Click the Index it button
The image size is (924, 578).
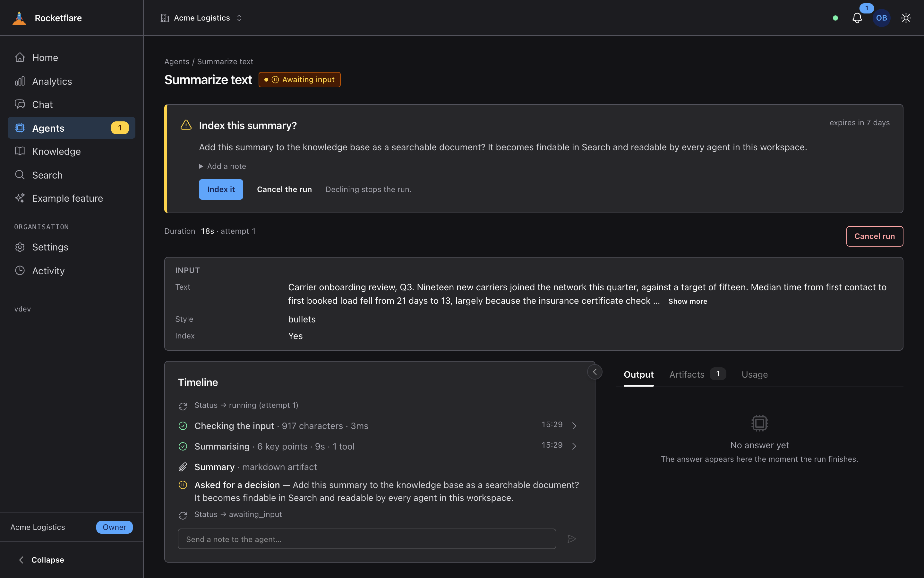[221, 189]
